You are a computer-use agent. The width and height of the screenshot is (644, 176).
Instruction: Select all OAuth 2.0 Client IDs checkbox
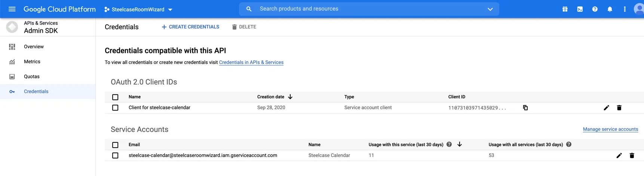(115, 97)
